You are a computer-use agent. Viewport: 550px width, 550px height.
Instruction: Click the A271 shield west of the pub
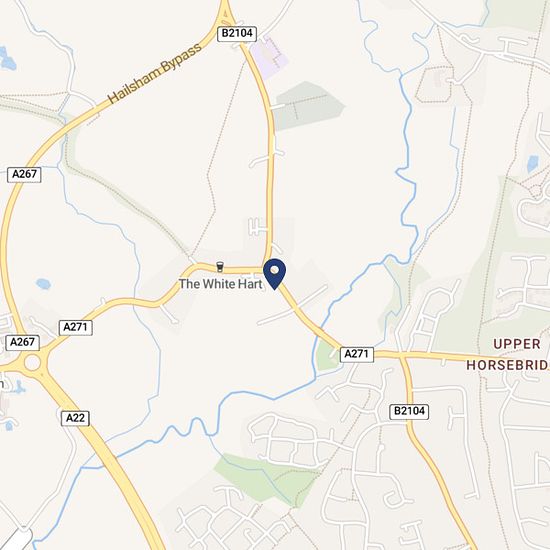click(x=75, y=328)
